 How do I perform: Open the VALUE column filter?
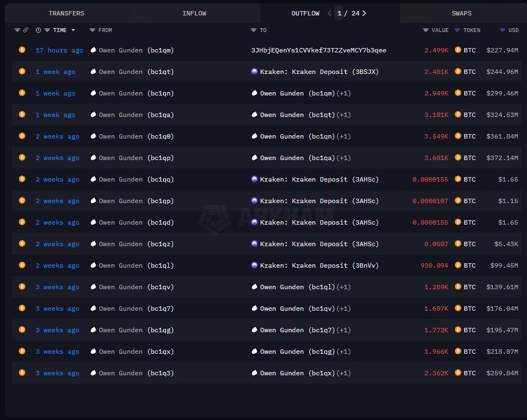tap(425, 30)
